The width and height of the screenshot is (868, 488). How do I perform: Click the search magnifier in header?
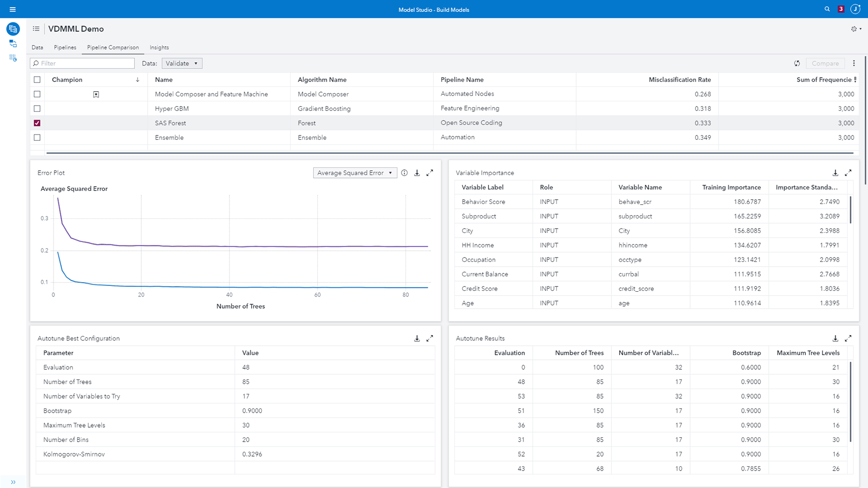click(x=827, y=9)
